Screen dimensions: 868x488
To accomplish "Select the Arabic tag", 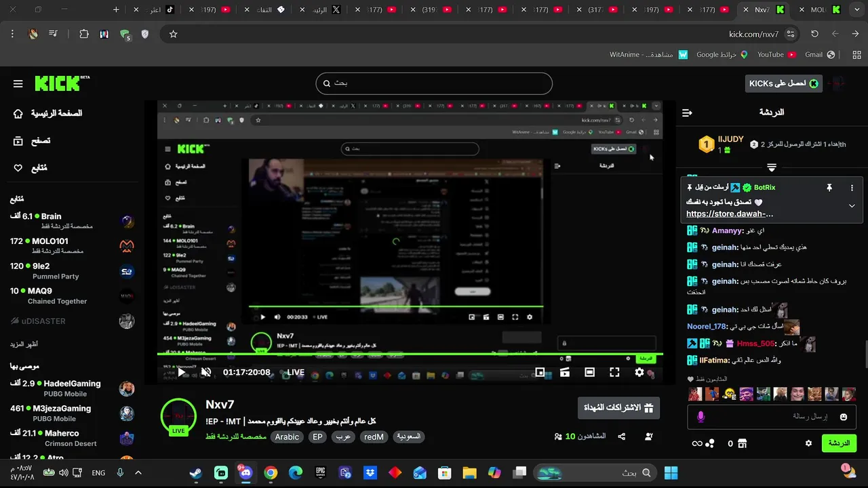I will 287,437.
